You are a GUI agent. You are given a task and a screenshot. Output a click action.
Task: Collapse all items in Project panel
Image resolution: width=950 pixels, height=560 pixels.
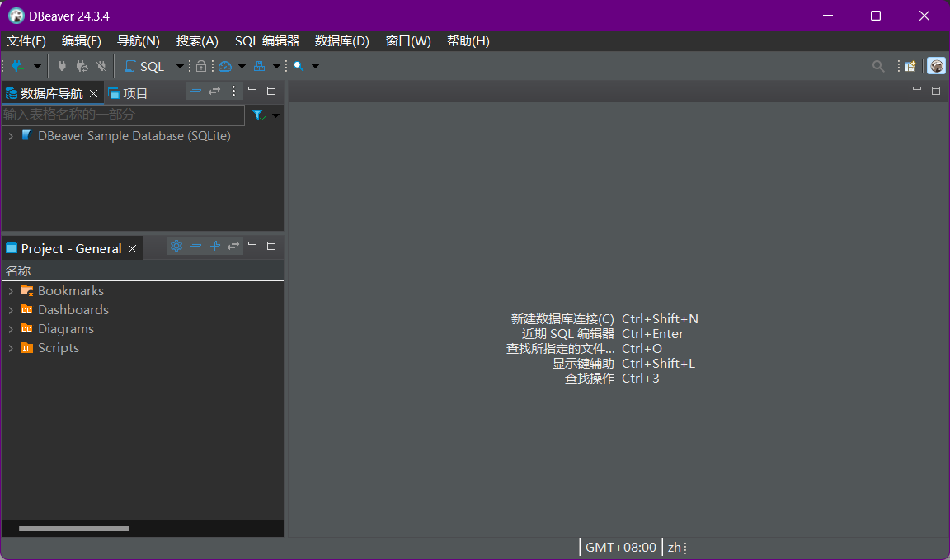(x=195, y=246)
